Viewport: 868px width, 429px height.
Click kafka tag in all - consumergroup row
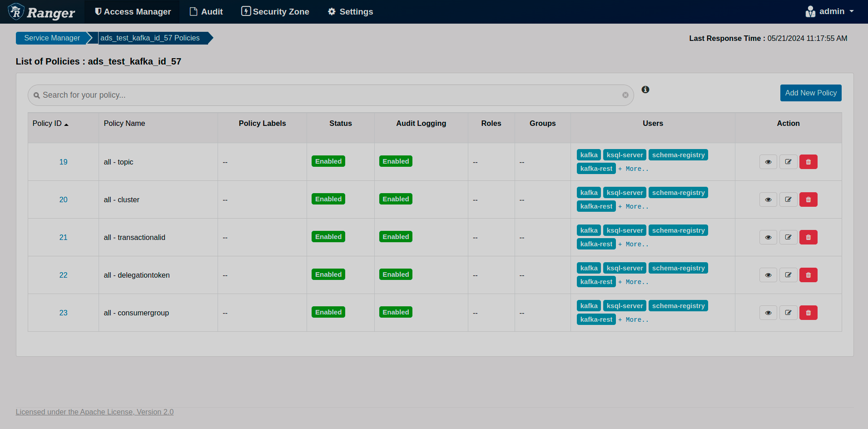(589, 306)
